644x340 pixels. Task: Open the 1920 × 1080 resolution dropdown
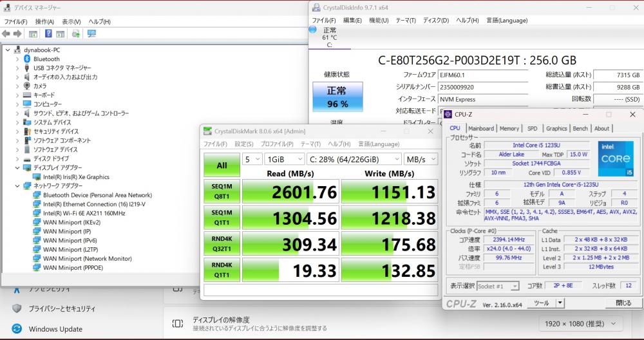point(581,323)
